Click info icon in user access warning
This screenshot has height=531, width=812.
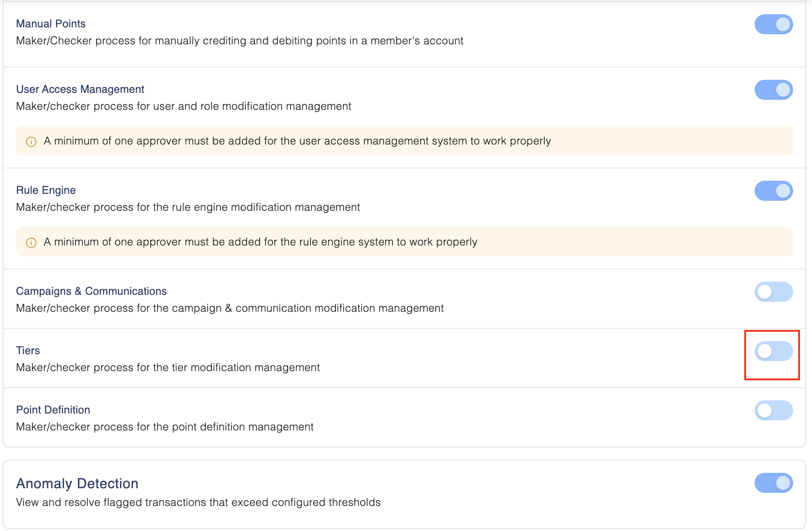31,141
